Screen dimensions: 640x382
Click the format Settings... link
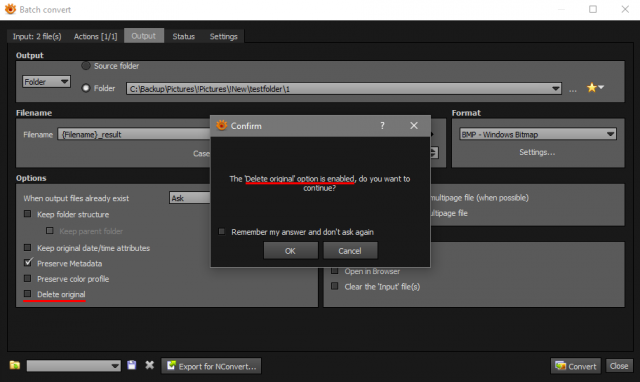pos(537,152)
